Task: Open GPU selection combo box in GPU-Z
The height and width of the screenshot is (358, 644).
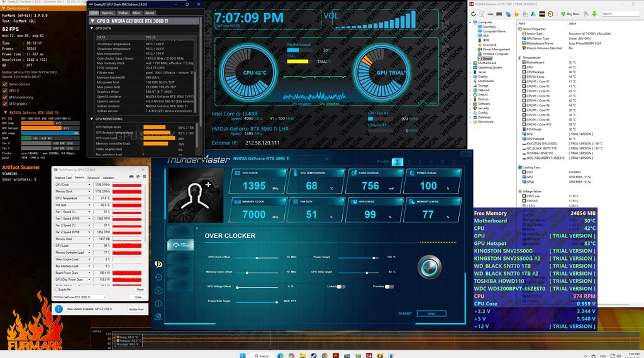Action: click(80, 297)
